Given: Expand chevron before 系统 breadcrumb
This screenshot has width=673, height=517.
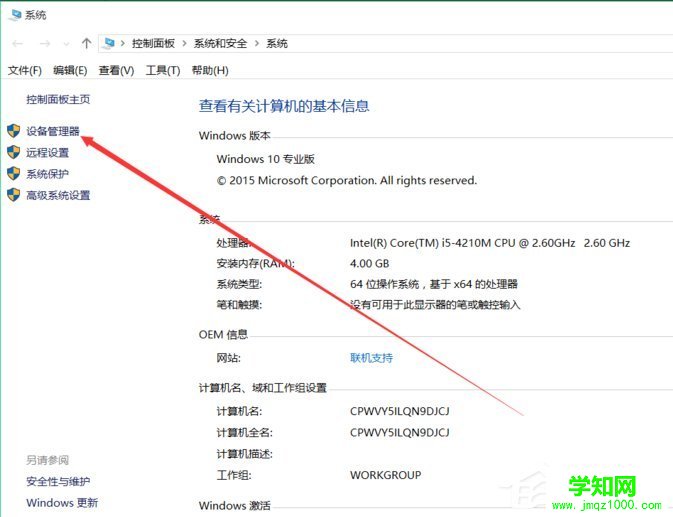Looking at the screenshot, I should 257,43.
